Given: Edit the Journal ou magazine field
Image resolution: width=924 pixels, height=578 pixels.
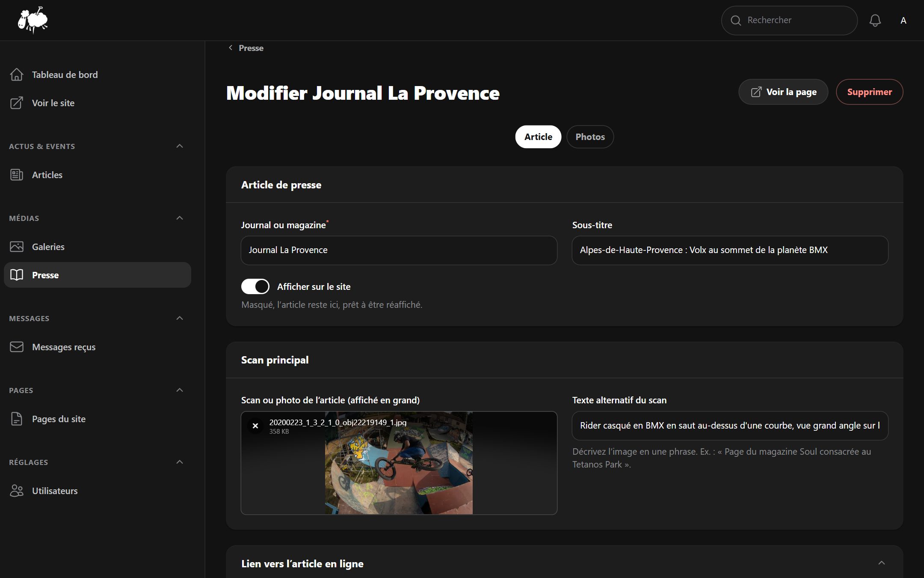Looking at the screenshot, I should coord(399,250).
